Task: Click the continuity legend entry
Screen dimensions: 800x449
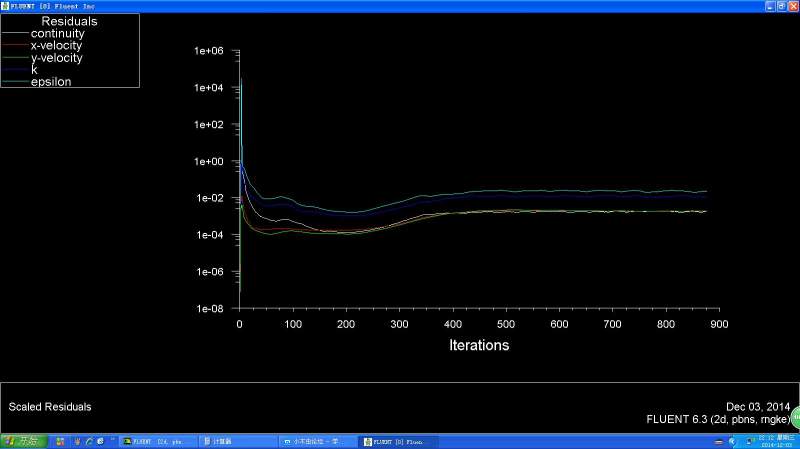Action: click(x=57, y=34)
